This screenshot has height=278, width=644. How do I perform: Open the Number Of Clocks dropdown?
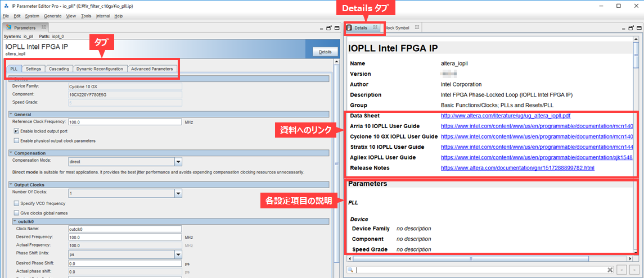178,193
